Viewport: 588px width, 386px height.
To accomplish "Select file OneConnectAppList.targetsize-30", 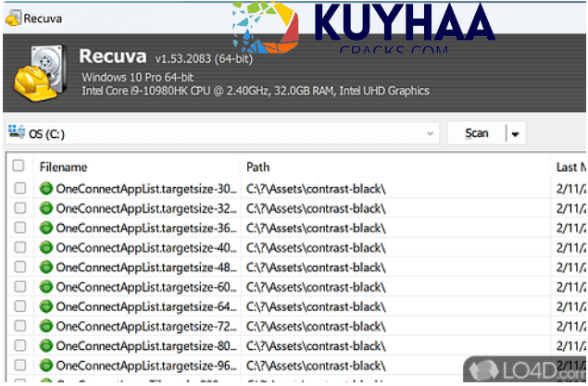I will [146, 189].
